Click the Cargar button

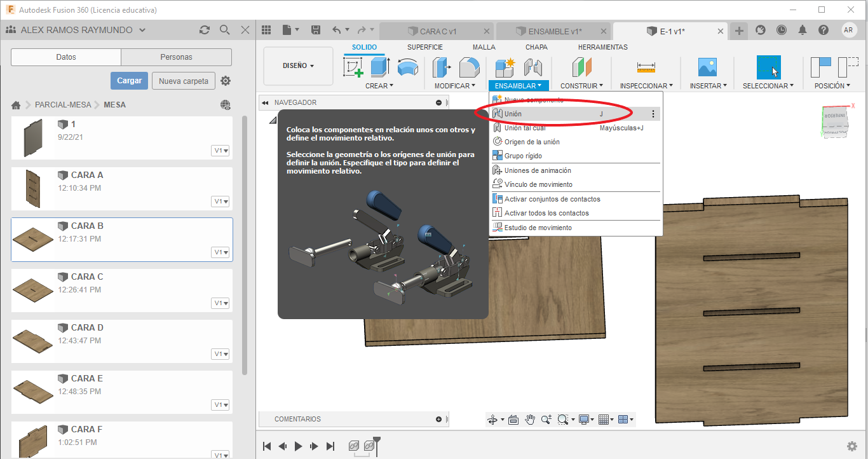129,81
